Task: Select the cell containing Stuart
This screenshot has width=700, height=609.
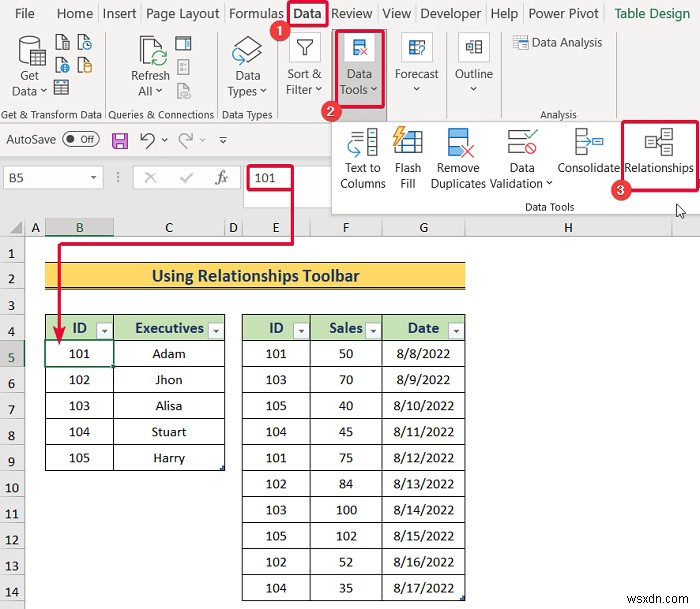Action: click(169, 432)
